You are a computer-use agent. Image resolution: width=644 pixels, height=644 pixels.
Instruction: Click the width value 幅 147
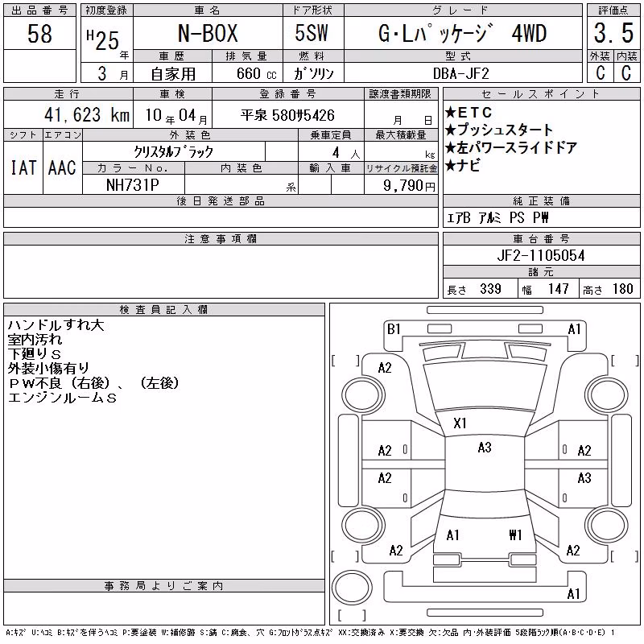click(545, 289)
